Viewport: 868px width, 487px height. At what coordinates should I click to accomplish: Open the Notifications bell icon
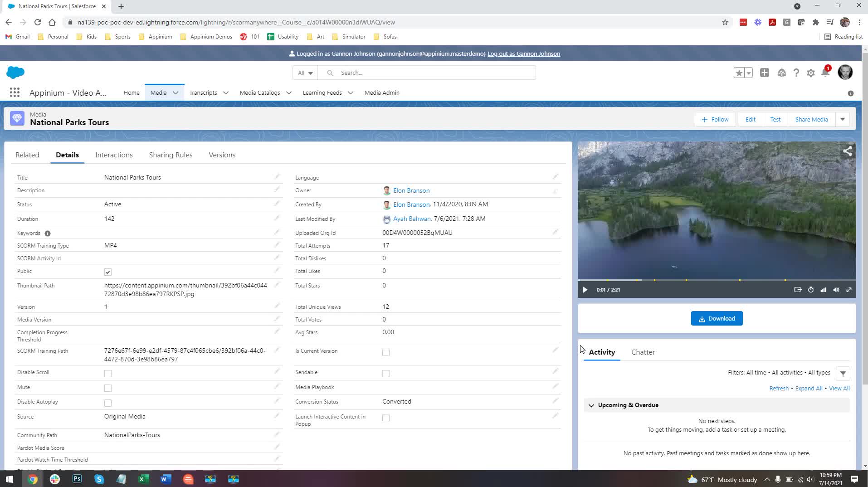click(825, 73)
